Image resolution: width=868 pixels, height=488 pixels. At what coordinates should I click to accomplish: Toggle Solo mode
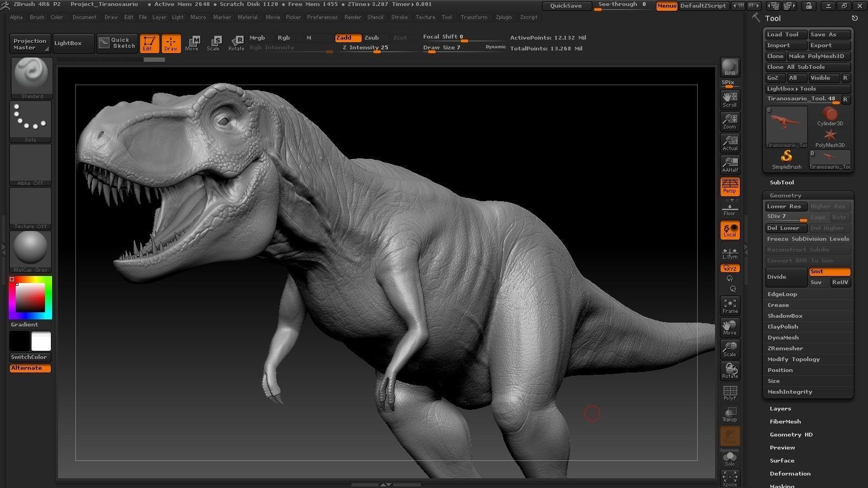(730, 459)
